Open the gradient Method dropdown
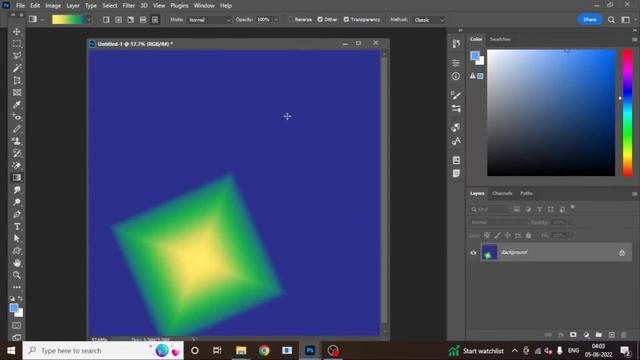The height and width of the screenshot is (360, 640). [428, 20]
